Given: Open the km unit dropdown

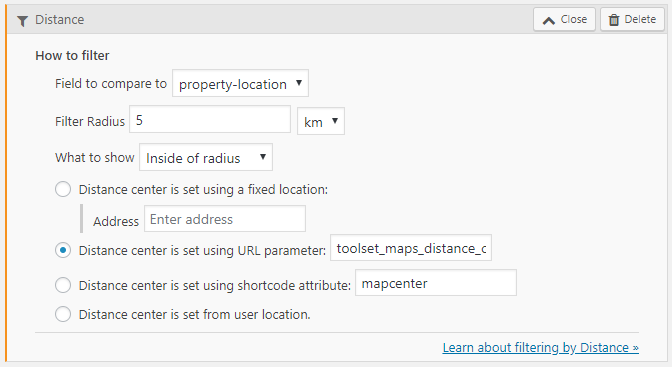Looking at the screenshot, I should (x=321, y=121).
